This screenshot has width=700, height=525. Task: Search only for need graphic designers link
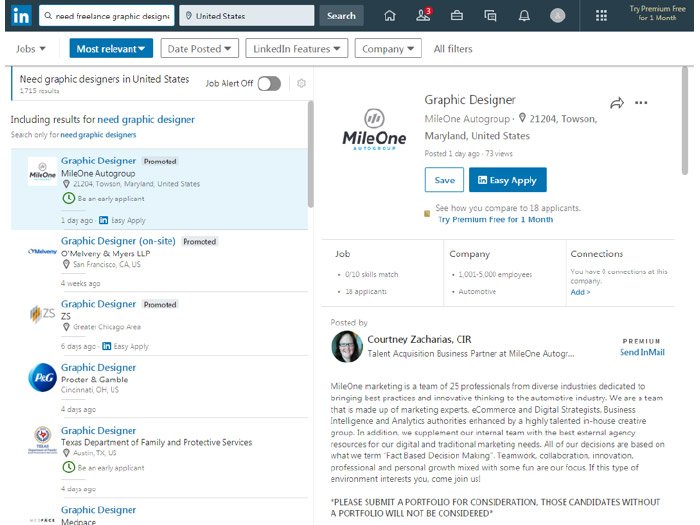(98, 135)
